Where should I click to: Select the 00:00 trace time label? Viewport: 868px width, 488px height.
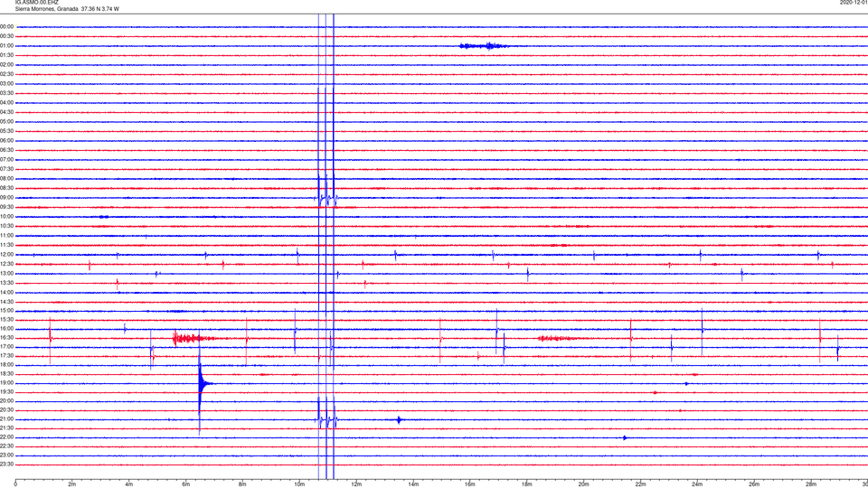coord(6,26)
